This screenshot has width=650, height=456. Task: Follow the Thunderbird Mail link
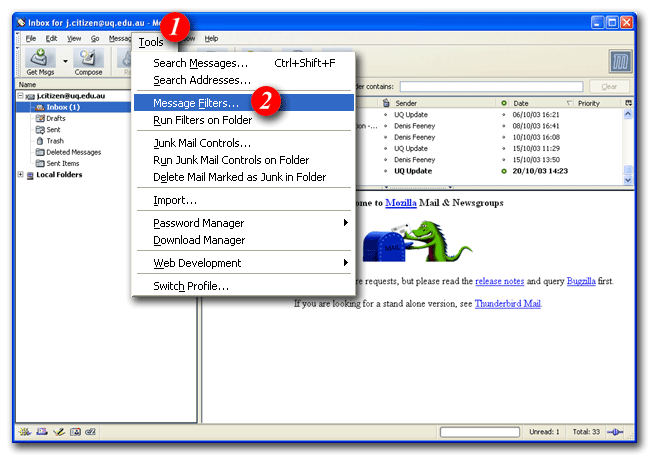(507, 303)
